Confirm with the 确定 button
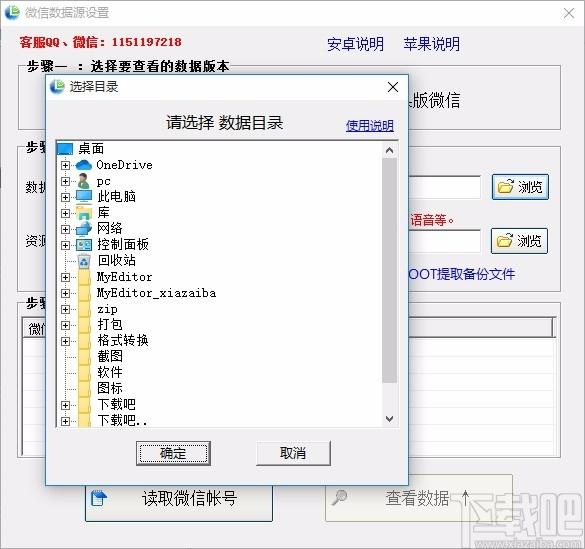This screenshot has height=549, width=585. tap(173, 453)
